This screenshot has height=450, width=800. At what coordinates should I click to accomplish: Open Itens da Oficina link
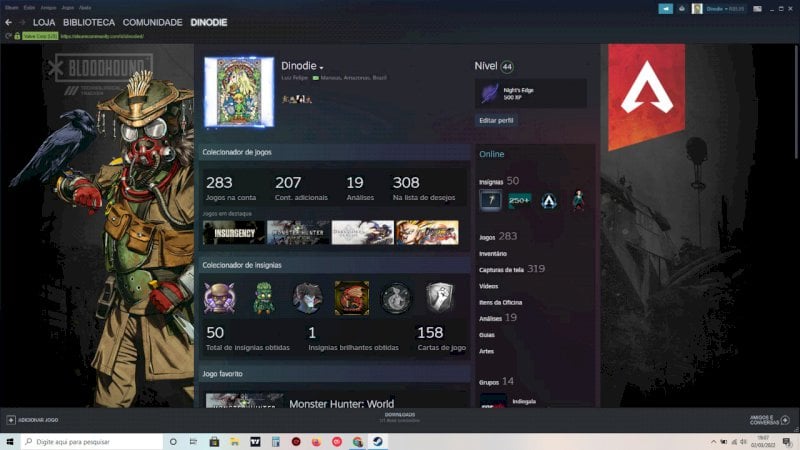(501, 303)
